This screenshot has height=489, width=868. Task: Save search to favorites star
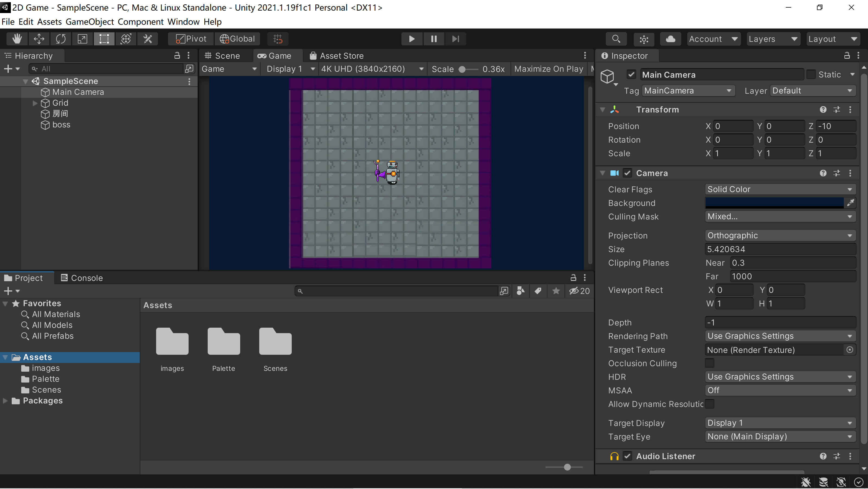click(556, 291)
